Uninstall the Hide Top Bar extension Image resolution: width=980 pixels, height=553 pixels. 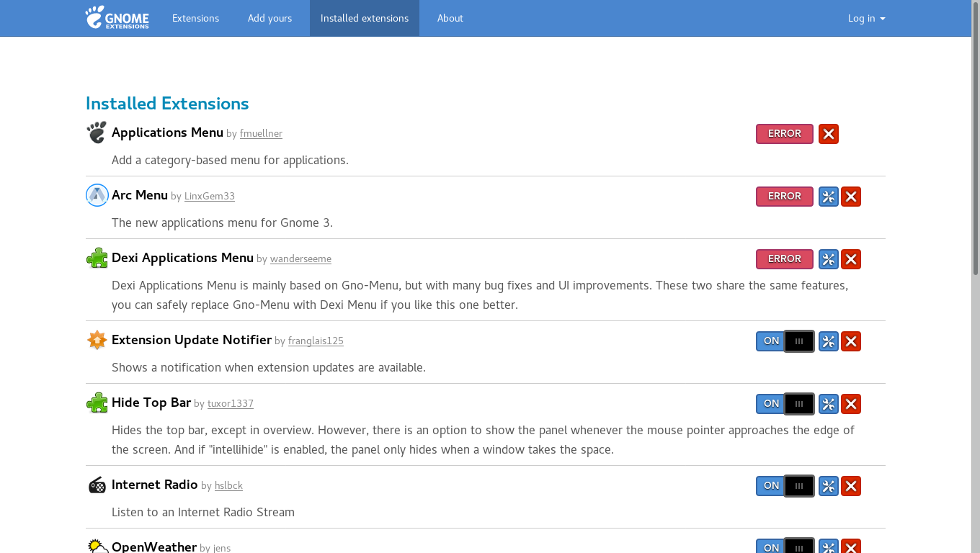tap(851, 404)
